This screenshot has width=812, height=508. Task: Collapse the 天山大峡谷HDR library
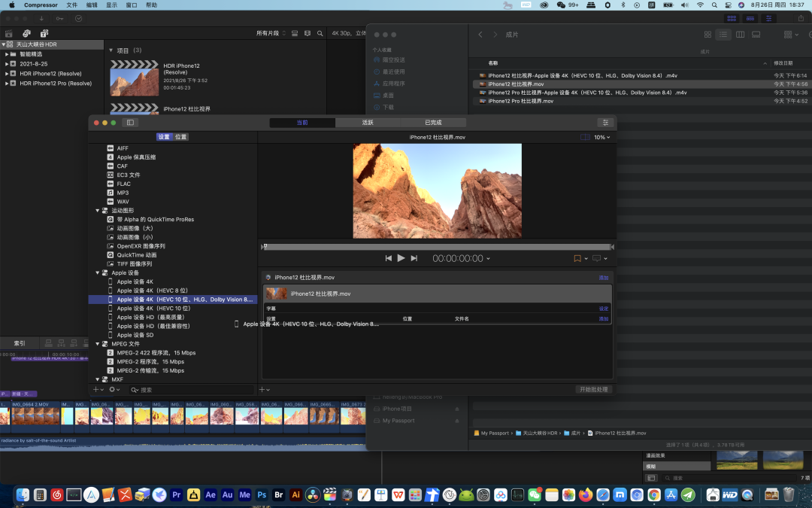(x=3, y=44)
